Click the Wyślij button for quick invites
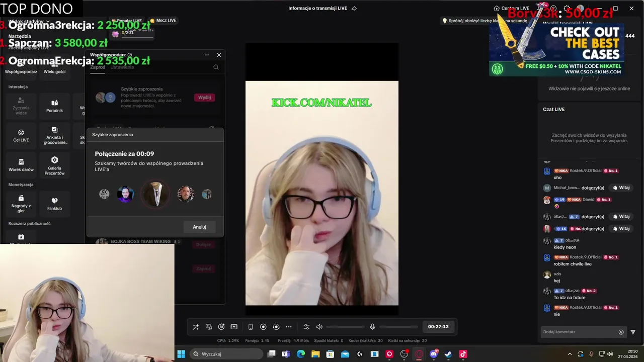The image size is (644, 362). 204,98
